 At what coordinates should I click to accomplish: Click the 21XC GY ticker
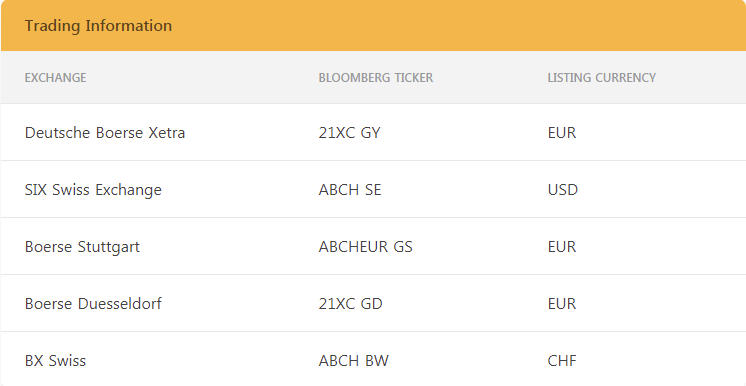tap(350, 132)
